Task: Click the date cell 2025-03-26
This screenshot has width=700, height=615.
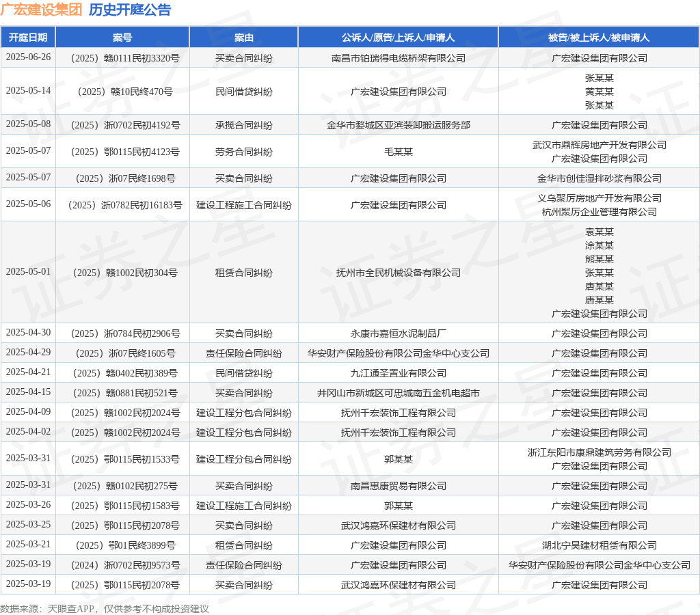Action: click(x=28, y=505)
